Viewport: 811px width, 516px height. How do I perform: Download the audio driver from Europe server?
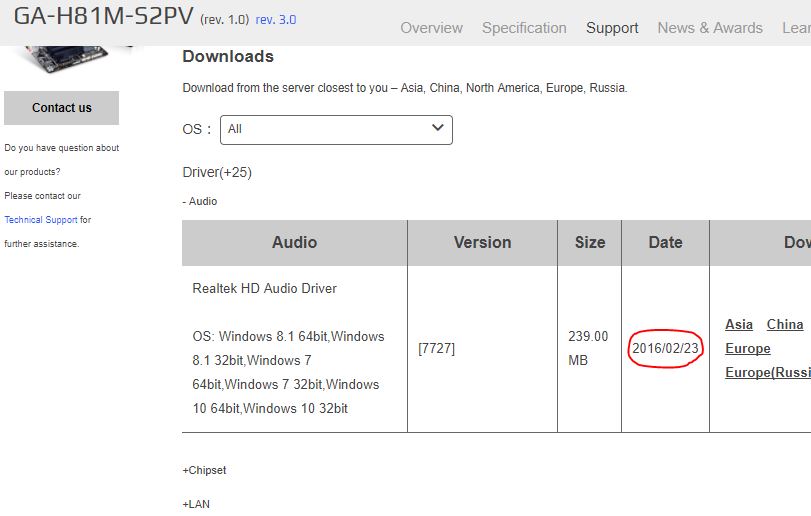747,348
